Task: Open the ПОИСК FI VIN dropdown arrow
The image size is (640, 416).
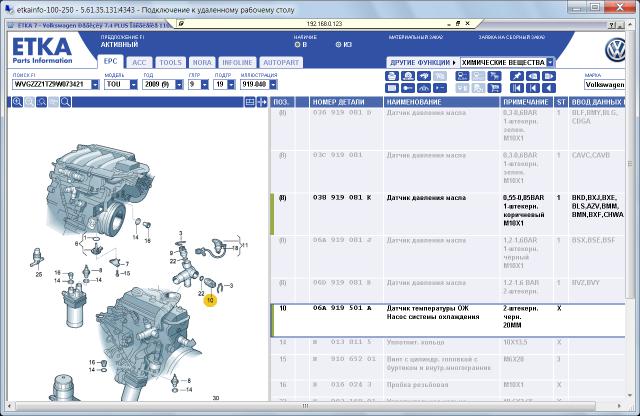Action: coord(95,85)
